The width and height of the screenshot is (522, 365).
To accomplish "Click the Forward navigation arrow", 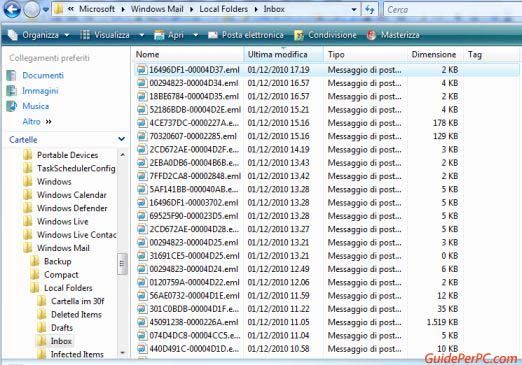I will coord(31,9).
